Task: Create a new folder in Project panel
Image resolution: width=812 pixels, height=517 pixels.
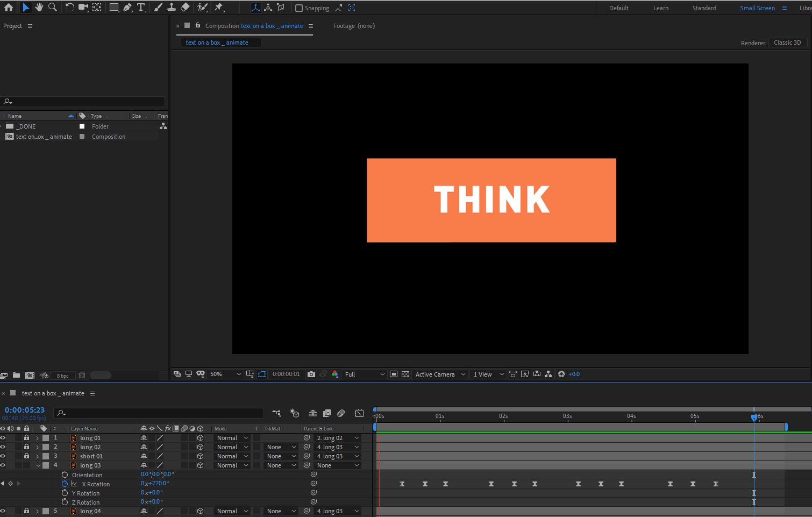Action: (16, 376)
